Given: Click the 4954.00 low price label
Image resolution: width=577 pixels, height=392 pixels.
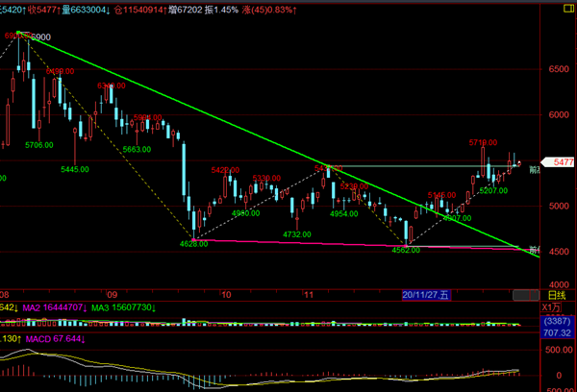Looking at the screenshot, I should [344, 213].
